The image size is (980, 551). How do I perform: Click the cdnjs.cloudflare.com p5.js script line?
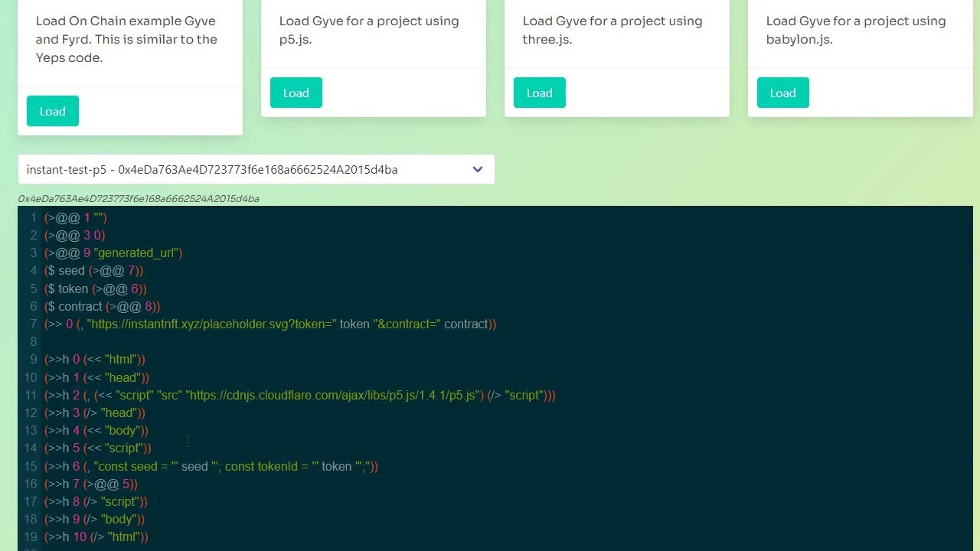(x=300, y=395)
